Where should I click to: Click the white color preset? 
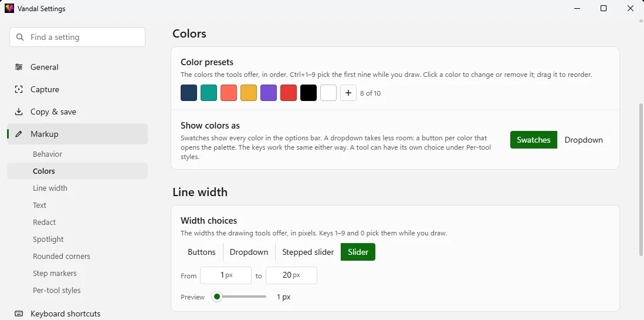(x=328, y=93)
